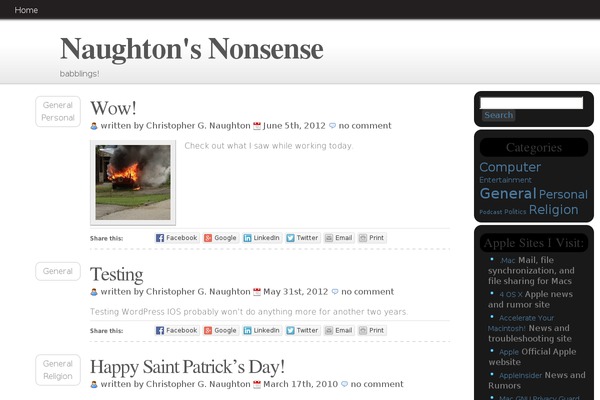The height and width of the screenshot is (400, 600).
Task: Share Wow! post on Twitter
Action: (x=302, y=238)
